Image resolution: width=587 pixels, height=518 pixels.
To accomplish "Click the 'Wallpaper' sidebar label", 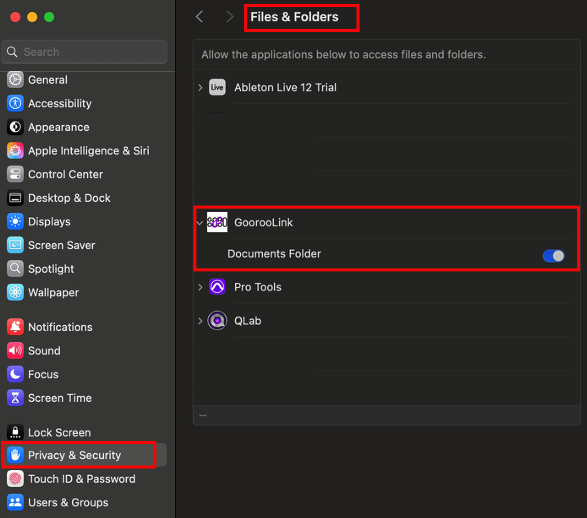I will 54,292.
